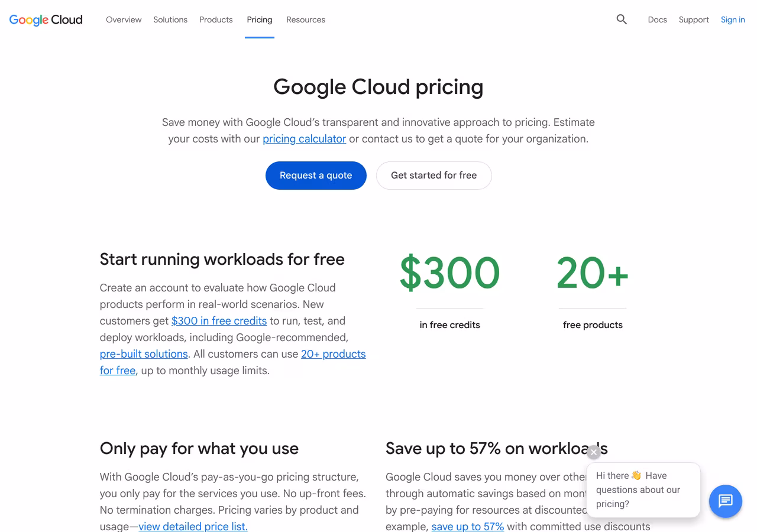Click the Get started for free button

434,176
